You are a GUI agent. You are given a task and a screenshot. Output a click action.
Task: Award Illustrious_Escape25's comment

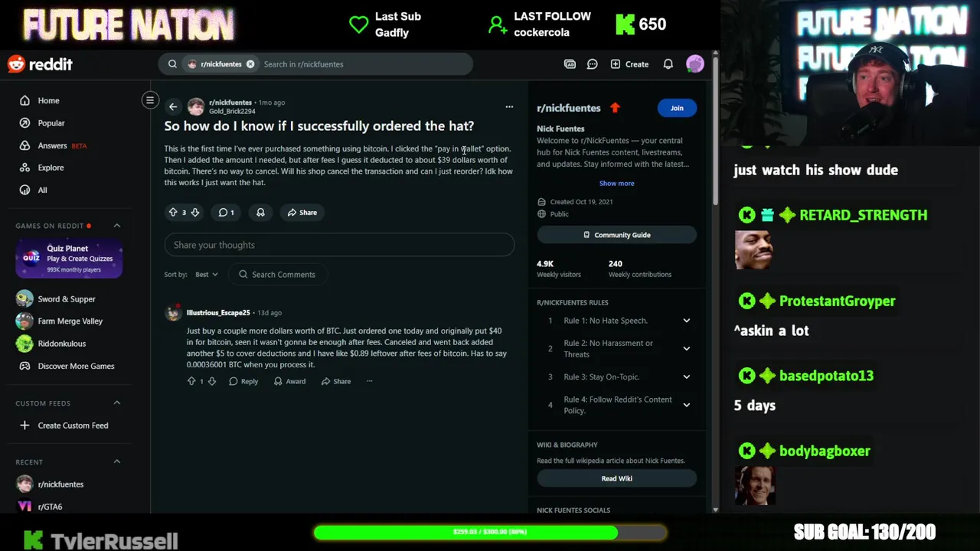pyautogui.click(x=289, y=381)
